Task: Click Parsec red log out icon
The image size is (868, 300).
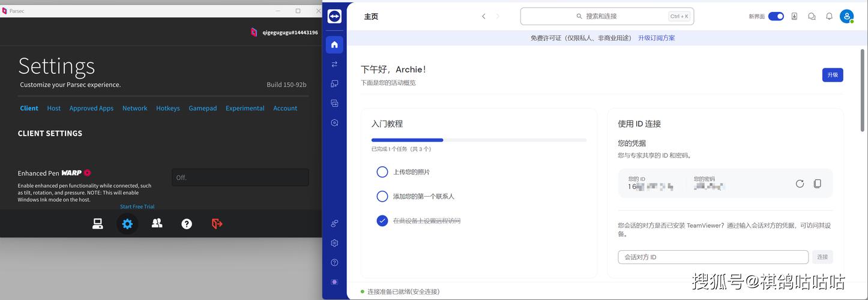Action: pyautogui.click(x=217, y=224)
